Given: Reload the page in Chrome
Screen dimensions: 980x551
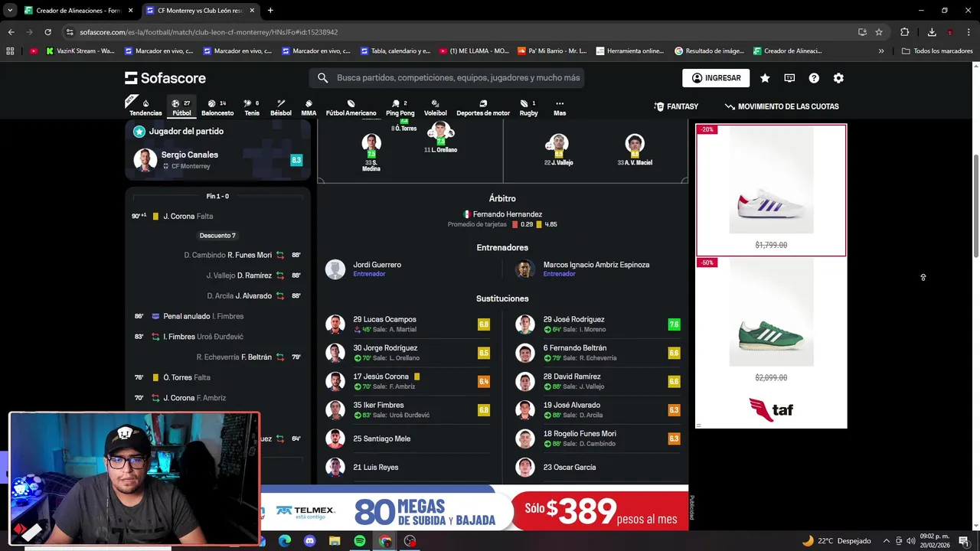Looking at the screenshot, I should coord(47,32).
